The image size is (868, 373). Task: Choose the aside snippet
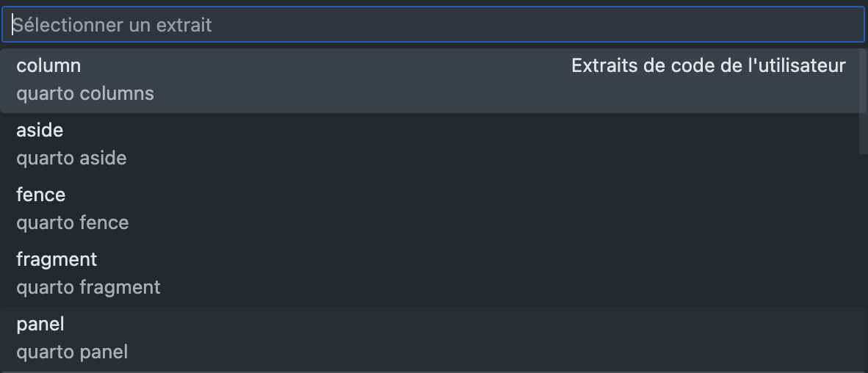pyautogui.click(x=40, y=131)
